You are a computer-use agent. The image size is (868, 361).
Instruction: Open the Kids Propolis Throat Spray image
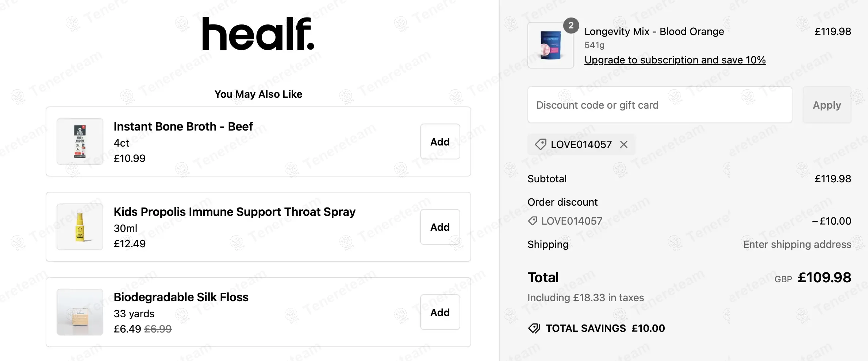coord(80,227)
